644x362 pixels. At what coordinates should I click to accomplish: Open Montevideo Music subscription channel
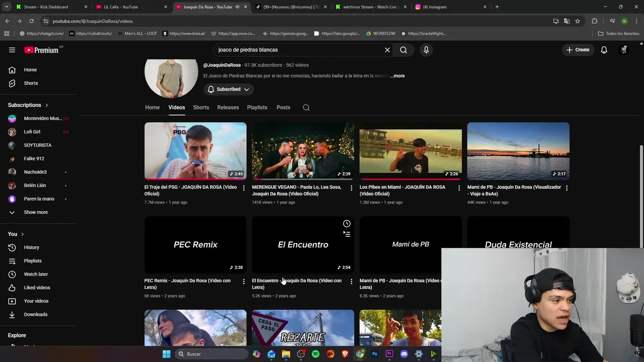pyautogui.click(x=38, y=118)
